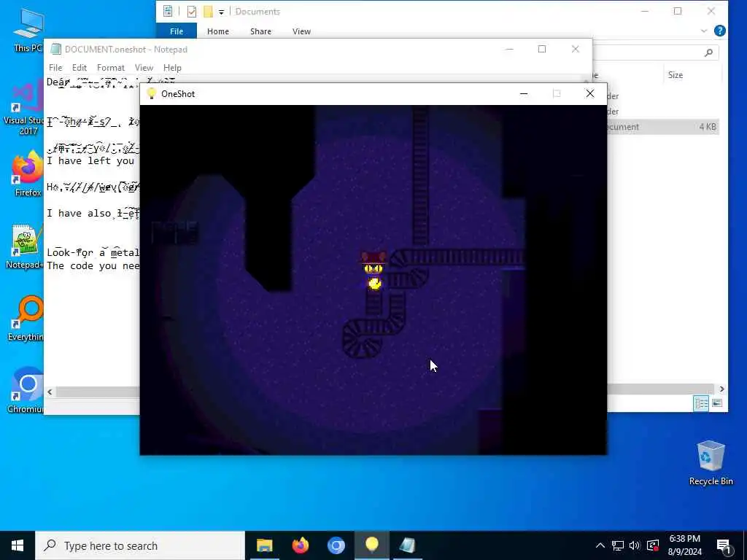Select the OneShot lightbulb taskbar icon
The image size is (747, 560).
371,545
